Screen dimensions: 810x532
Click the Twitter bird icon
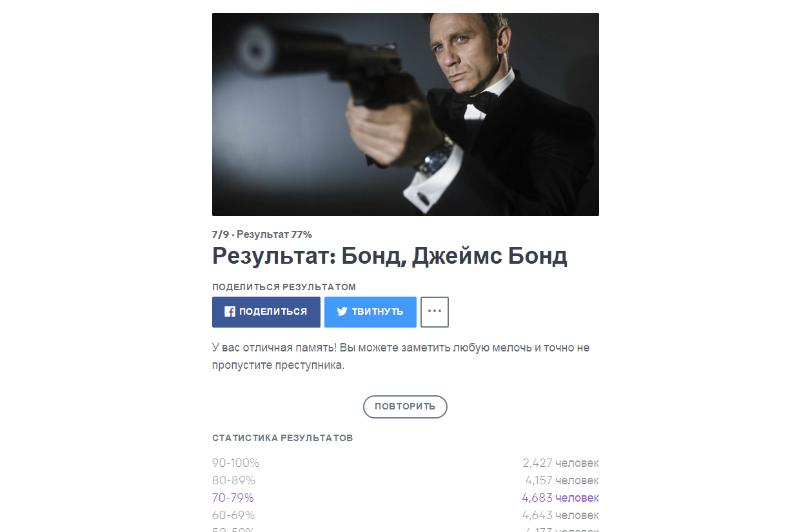pos(342,312)
